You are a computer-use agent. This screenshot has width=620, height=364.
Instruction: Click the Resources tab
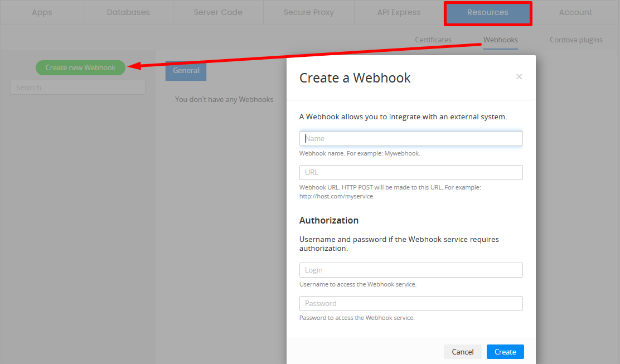pos(487,13)
